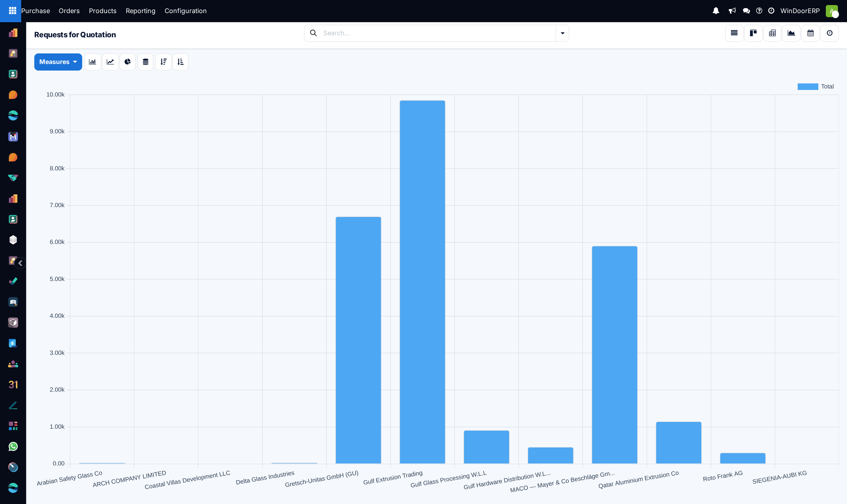Image resolution: width=847 pixels, height=504 pixels.
Task: Open the chat conversations icon
Action: point(746,11)
